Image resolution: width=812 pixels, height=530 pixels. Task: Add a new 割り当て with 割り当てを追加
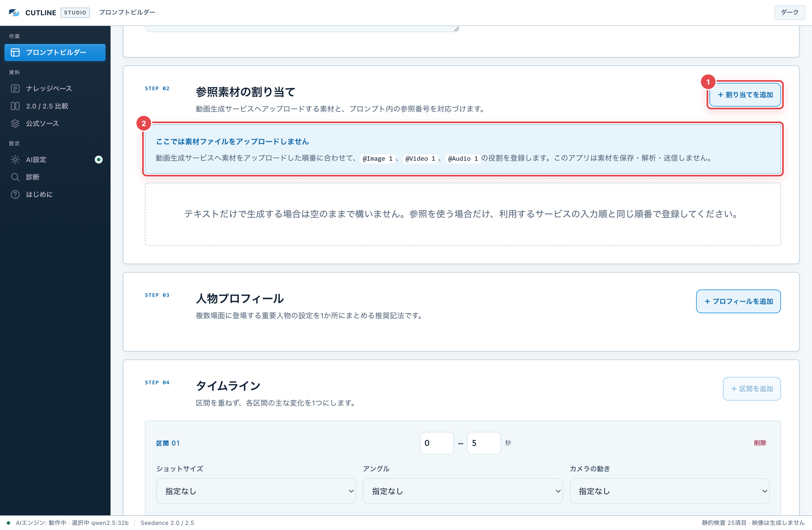coord(745,94)
